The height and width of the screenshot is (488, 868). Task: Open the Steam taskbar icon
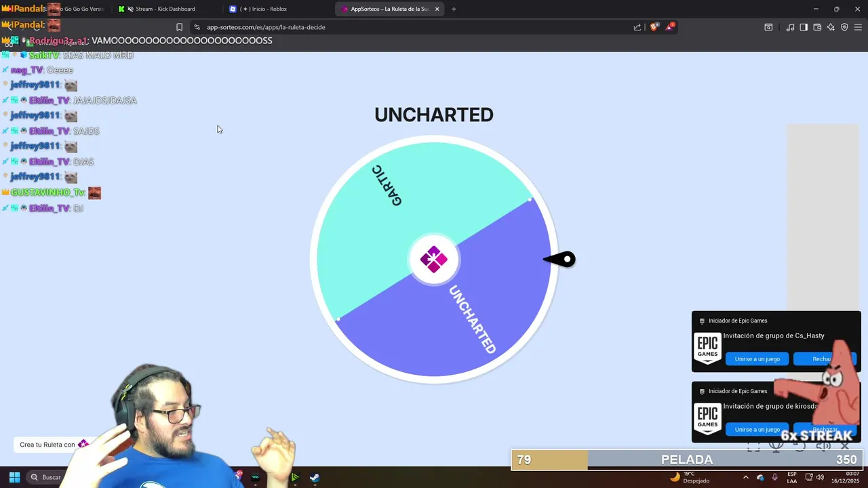pyautogui.click(x=315, y=477)
